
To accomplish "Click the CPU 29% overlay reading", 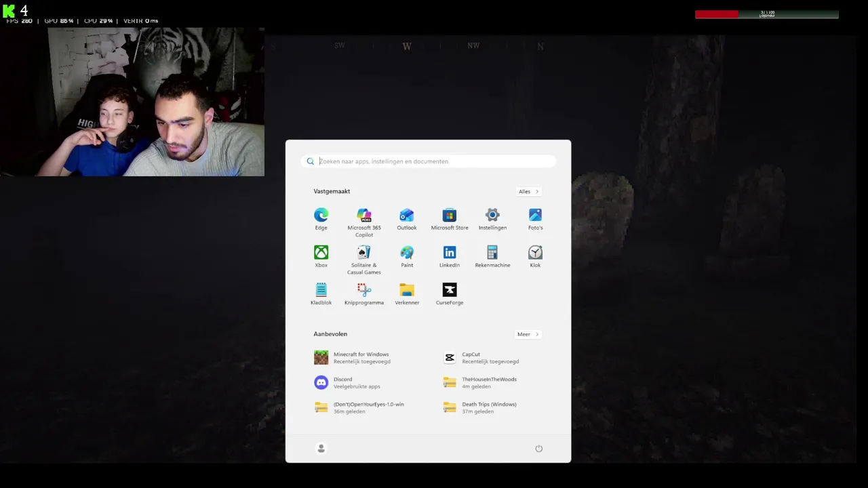I will 98,21.
